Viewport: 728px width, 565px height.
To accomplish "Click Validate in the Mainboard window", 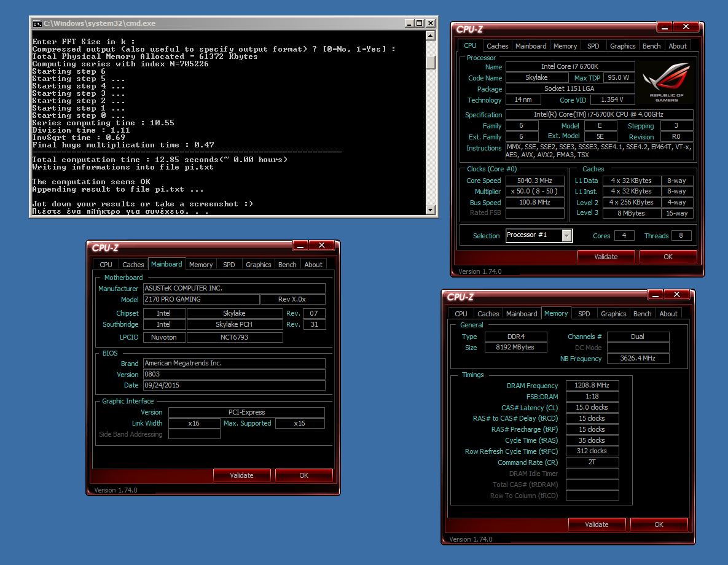I will coord(241,475).
